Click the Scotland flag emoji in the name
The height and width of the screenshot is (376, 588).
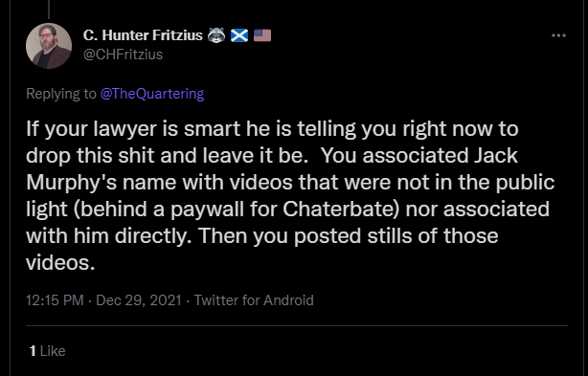239,35
